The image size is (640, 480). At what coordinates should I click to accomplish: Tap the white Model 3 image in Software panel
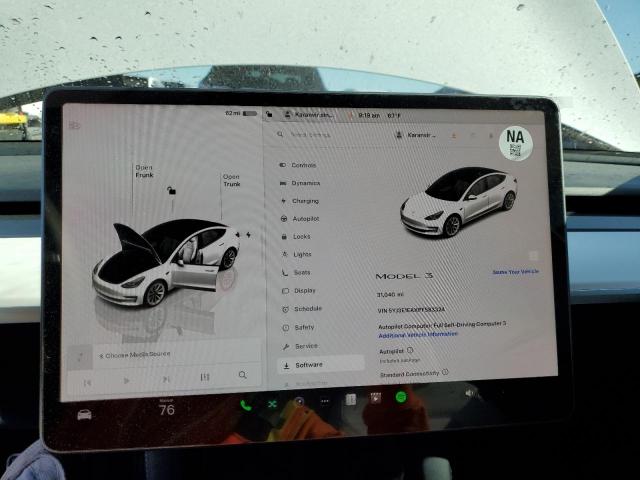point(459,201)
